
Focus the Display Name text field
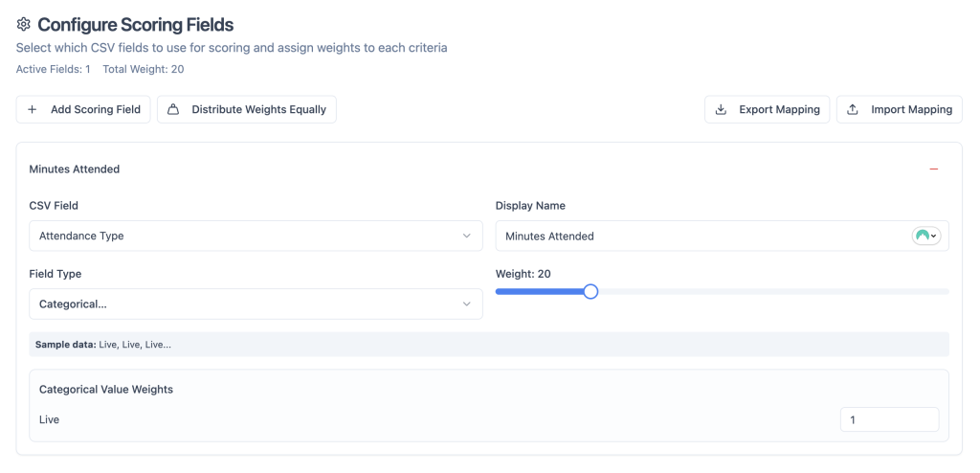pos(699,236)
